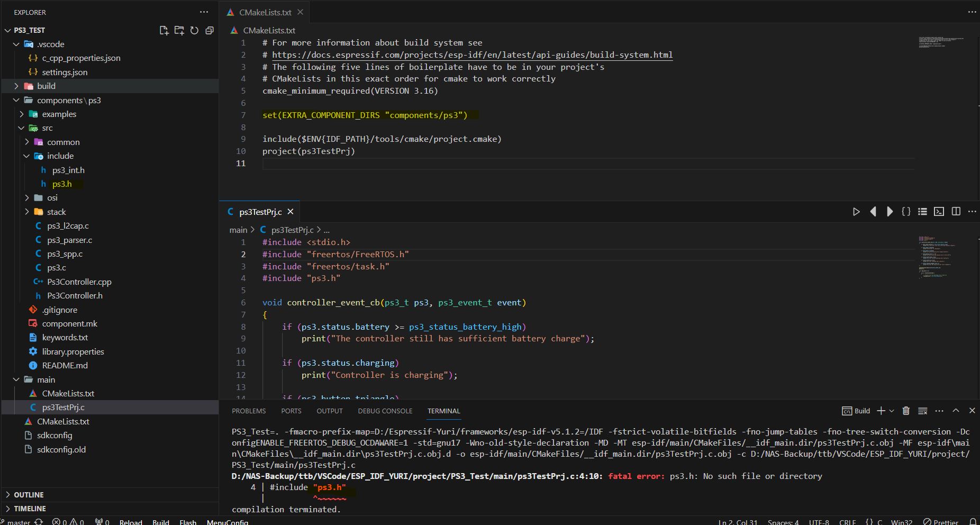Click MenuConfig in the status bar

point(228,522)
